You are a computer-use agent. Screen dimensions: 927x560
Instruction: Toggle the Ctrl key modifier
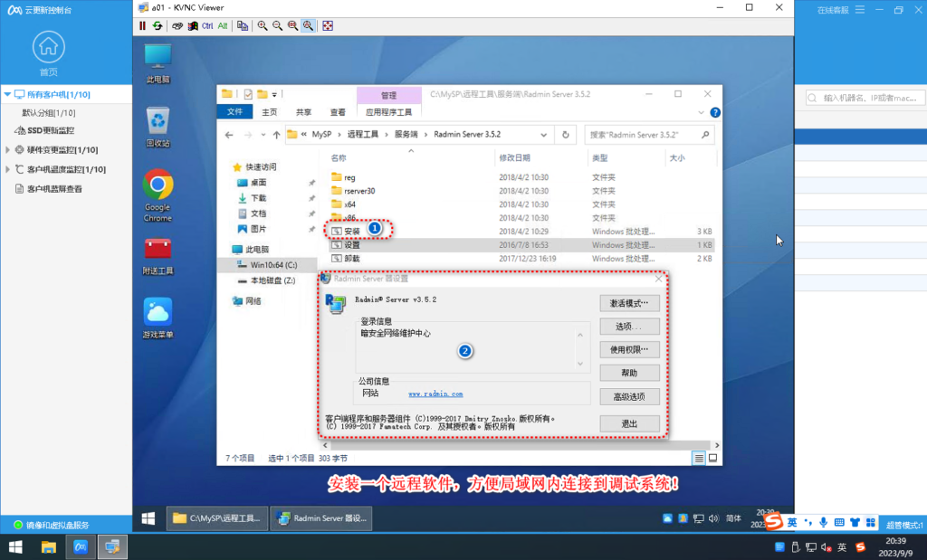pos(209,25)
